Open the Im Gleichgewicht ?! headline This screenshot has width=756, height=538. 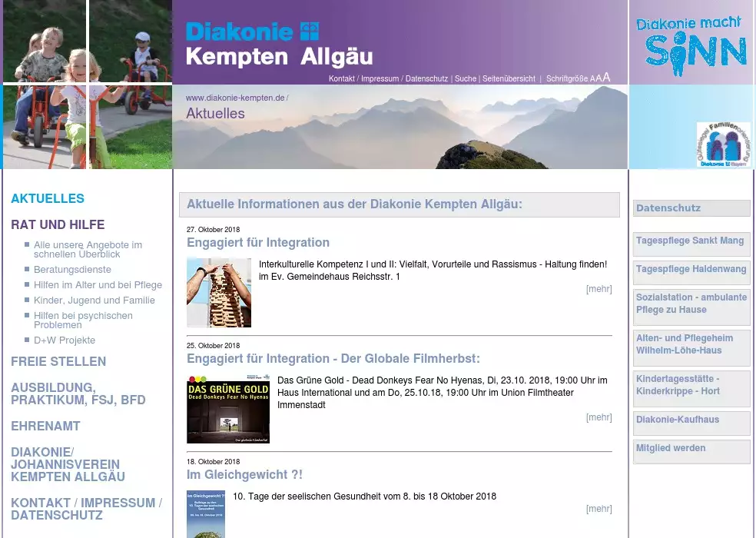coord(244,475)
